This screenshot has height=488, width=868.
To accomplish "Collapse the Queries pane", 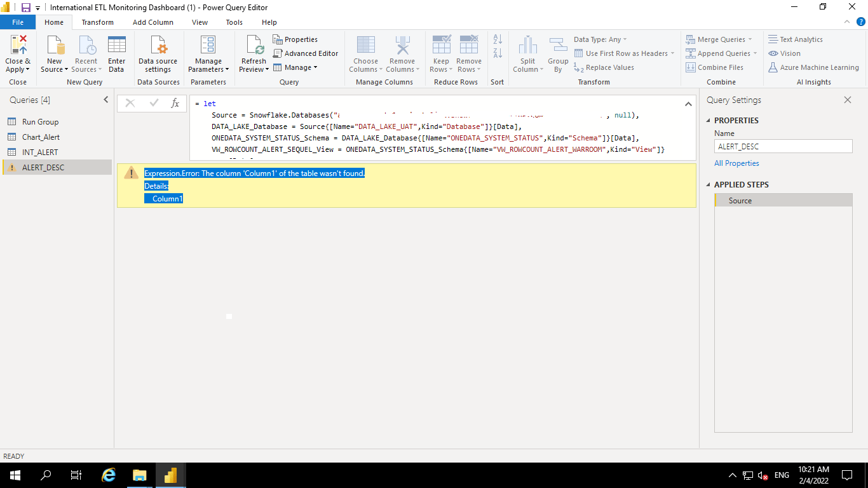I will point(106,99).
